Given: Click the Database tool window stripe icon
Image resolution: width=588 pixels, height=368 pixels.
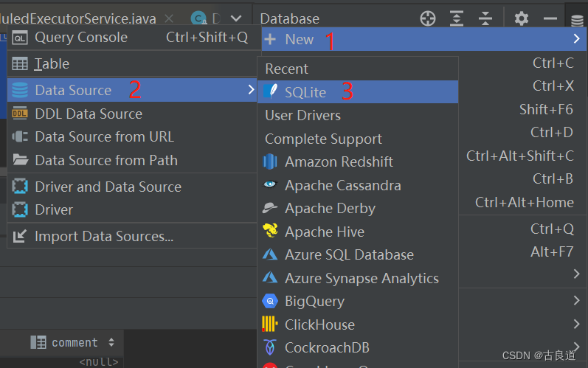Looking at the screenshot, I should 577,20.
